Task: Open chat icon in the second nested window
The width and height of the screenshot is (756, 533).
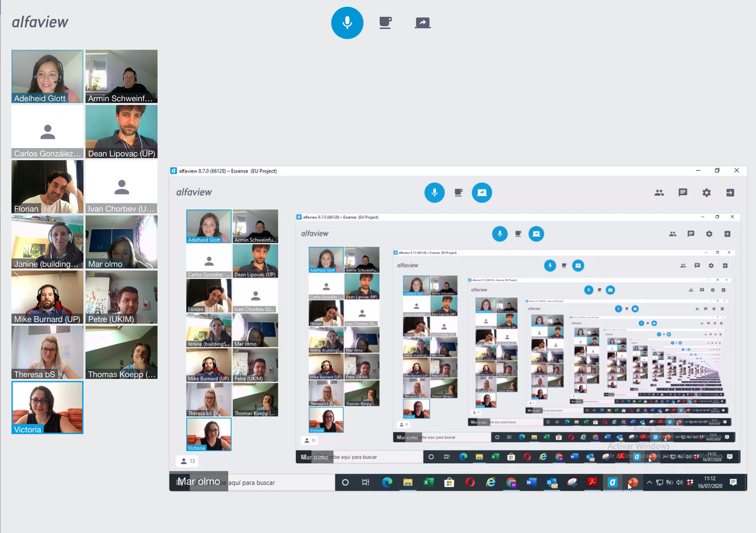Action: 690,234
